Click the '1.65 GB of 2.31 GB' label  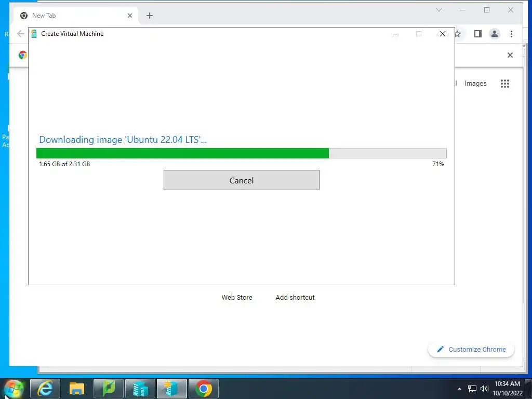(x=64, y=164)
